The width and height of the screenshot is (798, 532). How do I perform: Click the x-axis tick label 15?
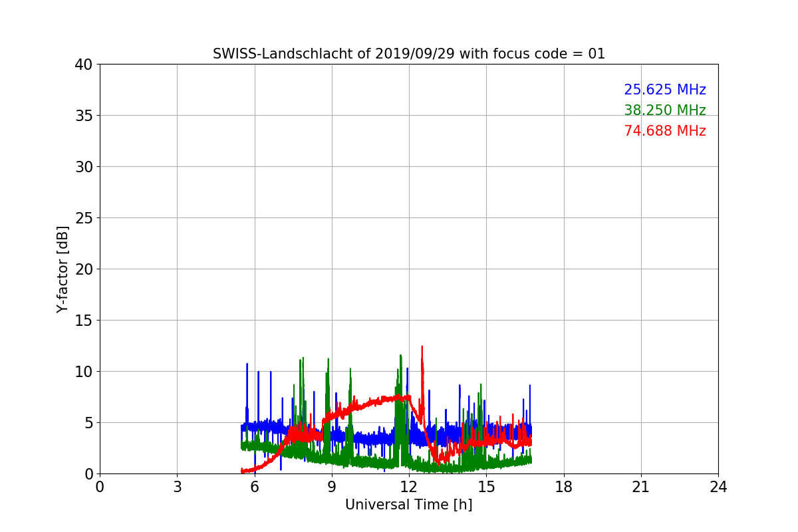[486, 487]
